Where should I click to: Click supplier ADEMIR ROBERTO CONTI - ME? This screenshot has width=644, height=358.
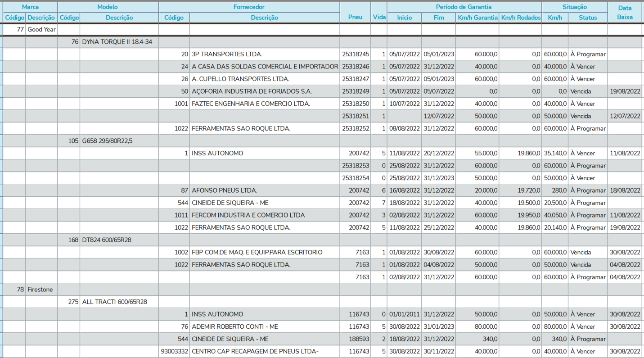(235, 326)
